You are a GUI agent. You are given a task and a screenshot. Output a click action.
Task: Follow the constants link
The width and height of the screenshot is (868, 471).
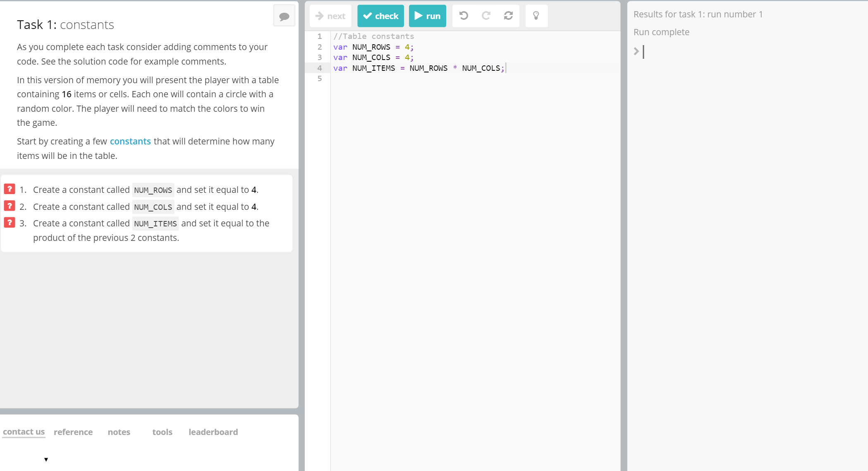pyautogui.click(x=130, y=141)
